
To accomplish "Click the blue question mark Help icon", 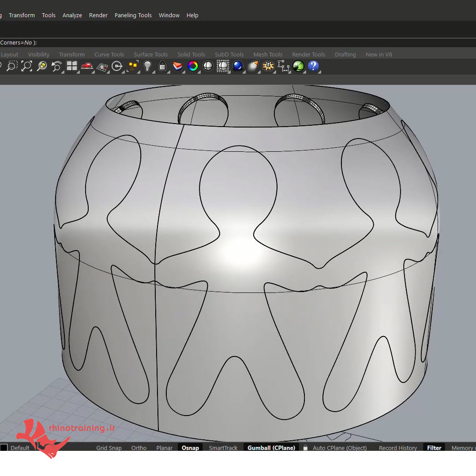I will coord(313,66).
